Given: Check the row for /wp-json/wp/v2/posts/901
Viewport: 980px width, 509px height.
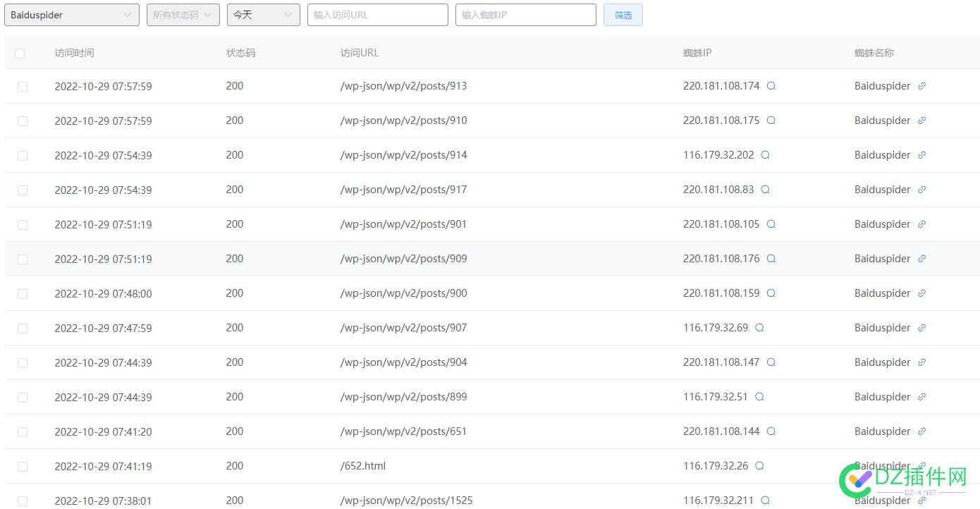Looking at the screenshot, I should pyautogui.click(x=23, y=225).
